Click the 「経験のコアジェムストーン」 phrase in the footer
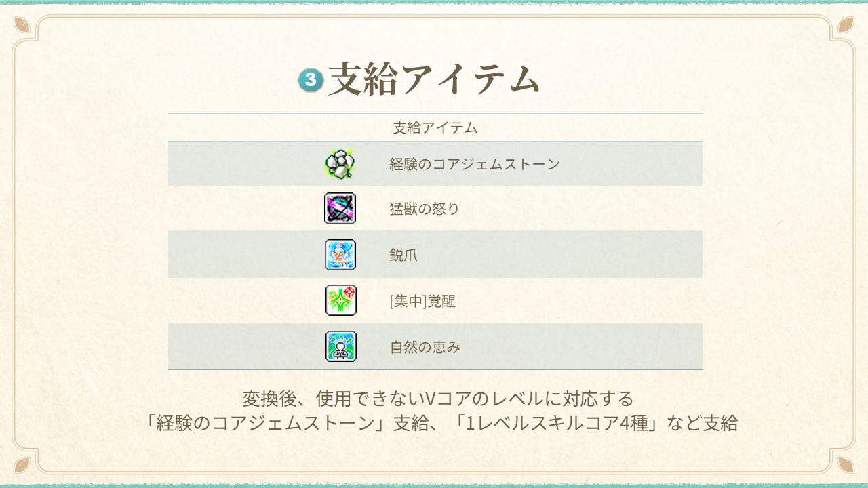 tap(265, 424)
